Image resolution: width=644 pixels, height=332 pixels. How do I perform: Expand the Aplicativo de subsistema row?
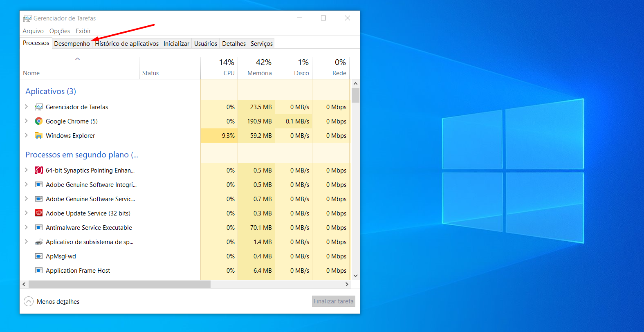click(x=26, y=242)
